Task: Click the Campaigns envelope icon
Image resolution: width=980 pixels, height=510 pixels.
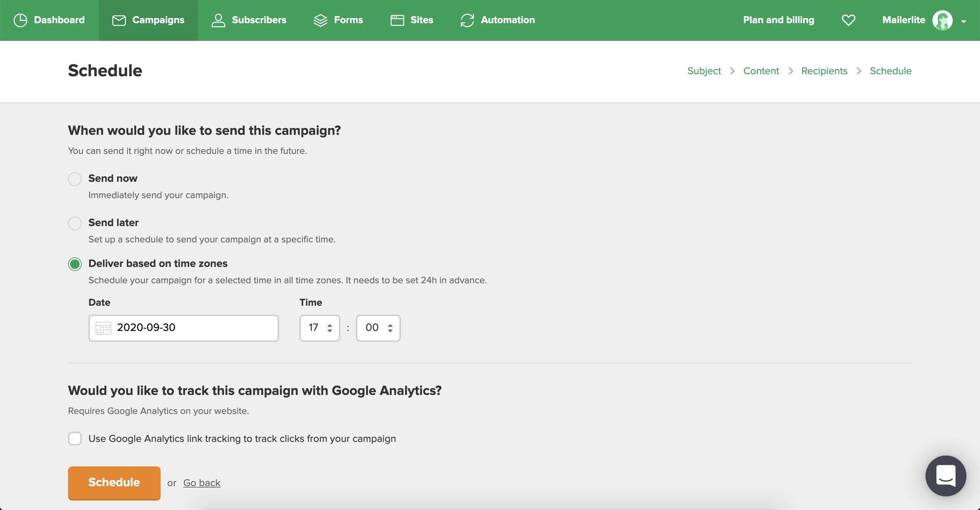Action: point(119,20)
